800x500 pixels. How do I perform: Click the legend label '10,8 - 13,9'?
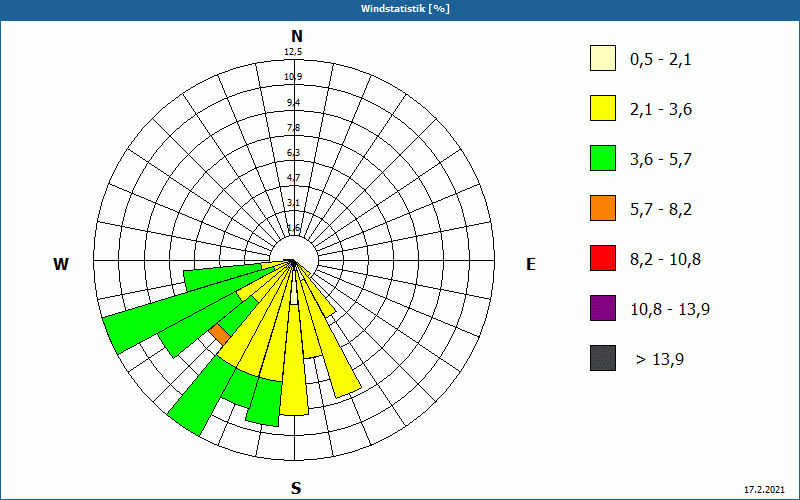[x=670, y=310]
